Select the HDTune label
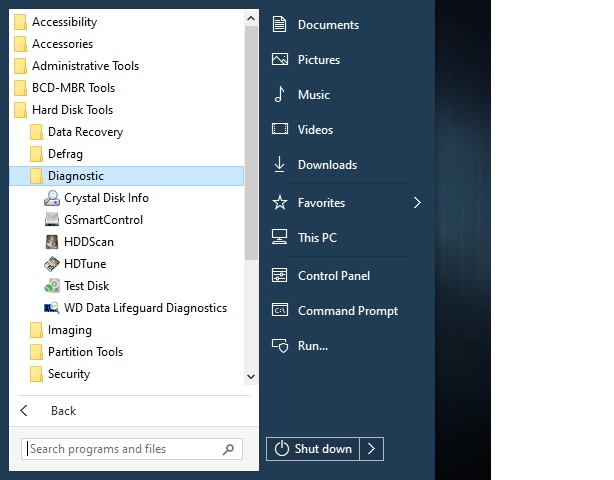The image size is (614, 480). pyautogui.click(x=85, y=264)
